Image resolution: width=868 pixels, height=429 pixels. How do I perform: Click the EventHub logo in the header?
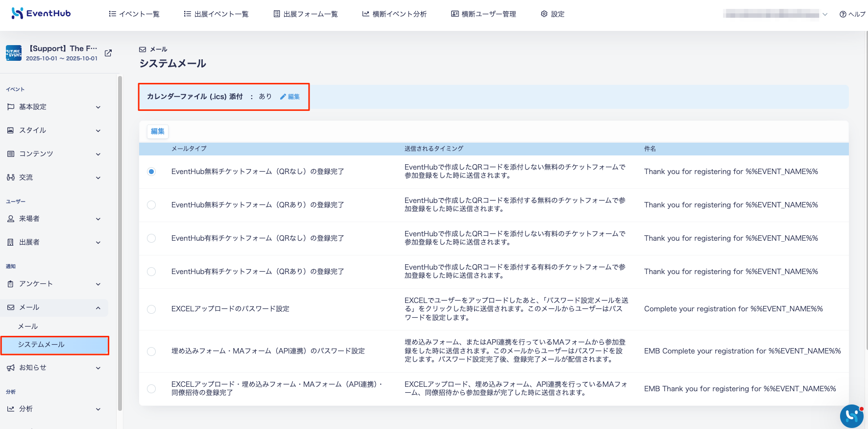click(x=41, y=14)
